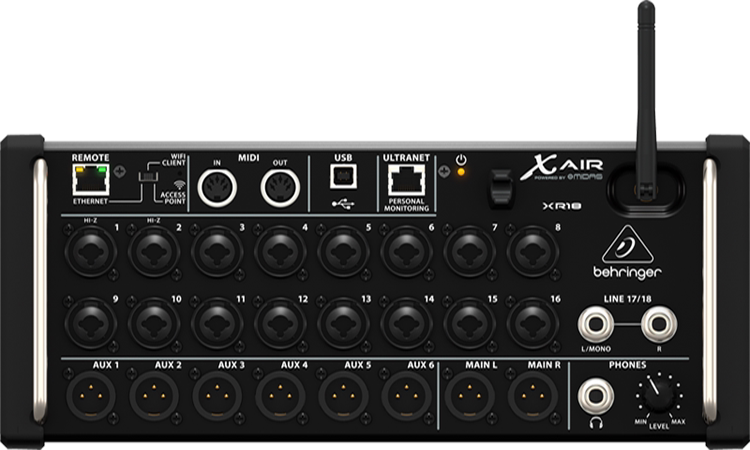Click the USB trident symbol

[x=343, y=204]
